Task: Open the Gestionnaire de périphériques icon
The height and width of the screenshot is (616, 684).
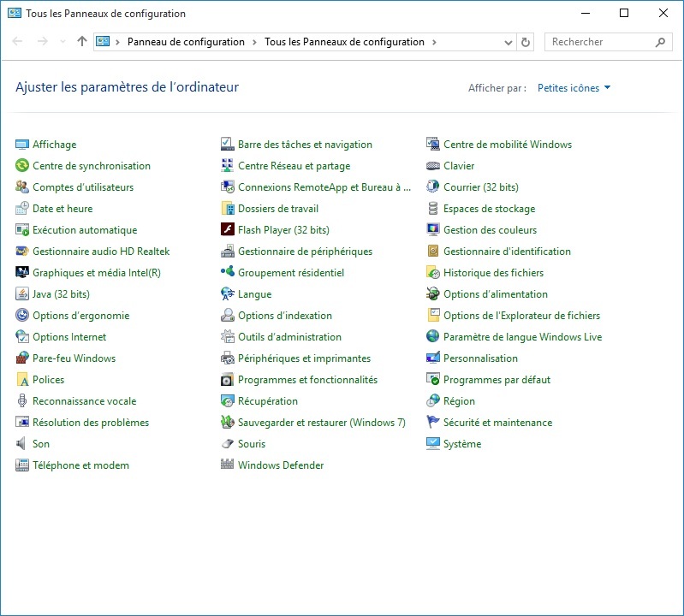Action: (227, 252)
